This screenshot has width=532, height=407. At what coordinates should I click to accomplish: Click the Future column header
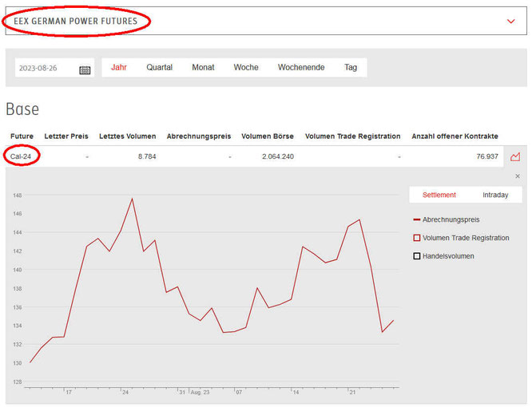click(22, 136)
